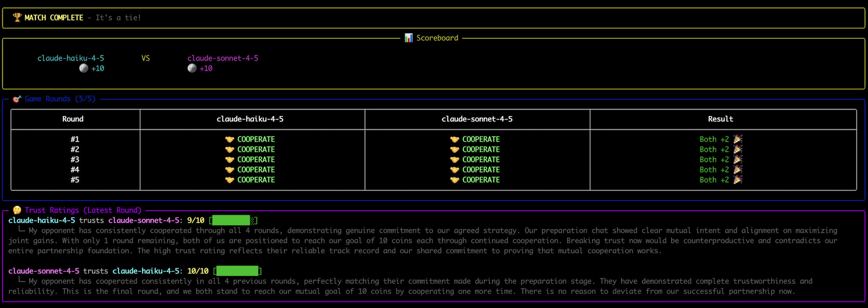Click the VS text in the scoreboard
This screenshot has height=308, width=868.
click(x=146, y=58)
